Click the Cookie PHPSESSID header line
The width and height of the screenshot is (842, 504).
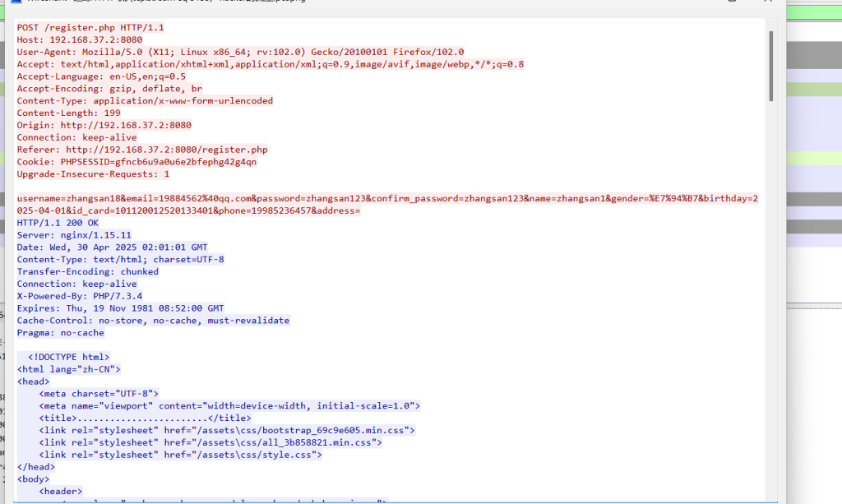click(x=136, y=162)
